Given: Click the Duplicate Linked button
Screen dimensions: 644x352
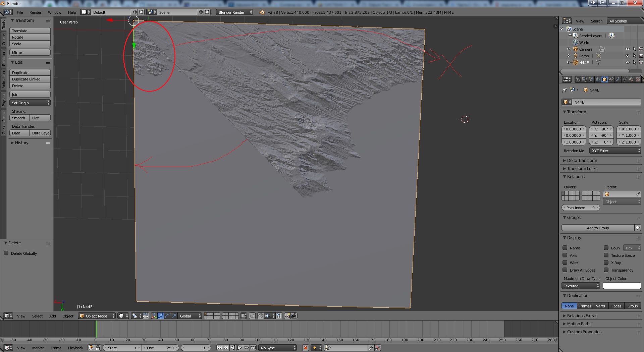Looking at the screenshot, I should (x=30, y=79).
